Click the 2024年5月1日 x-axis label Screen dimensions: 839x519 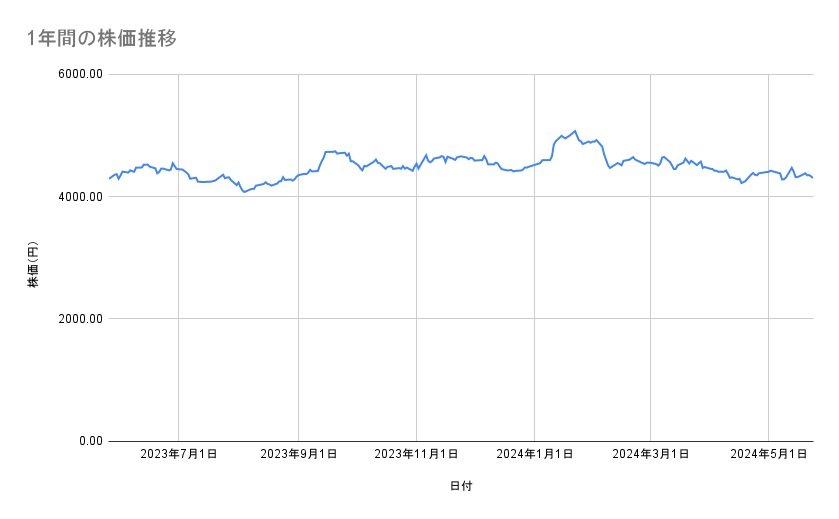coord(768,455)
